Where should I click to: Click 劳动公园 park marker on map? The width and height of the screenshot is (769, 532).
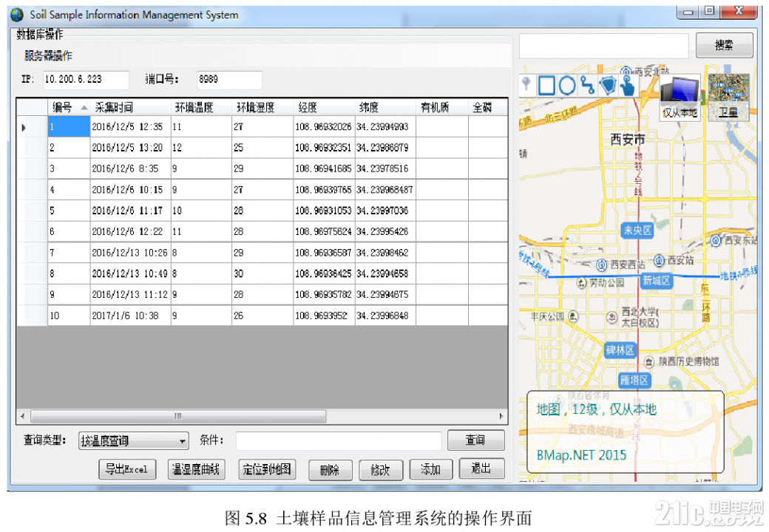pyautogui.click(x=581, y=283)
